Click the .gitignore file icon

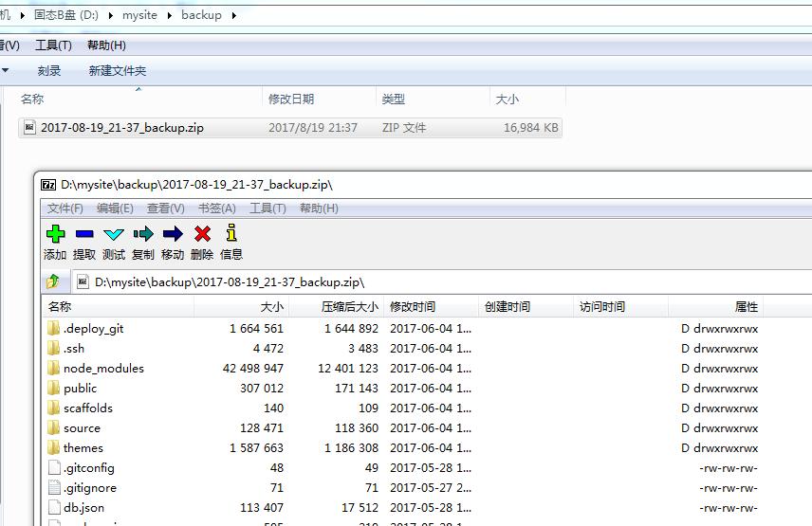coord(54,488)
